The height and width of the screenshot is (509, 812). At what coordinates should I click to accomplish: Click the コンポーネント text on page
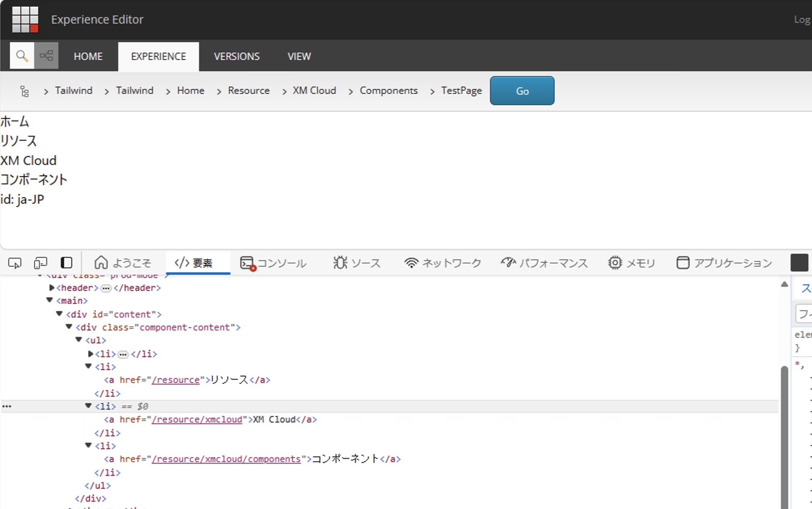[x=34, y=180]
